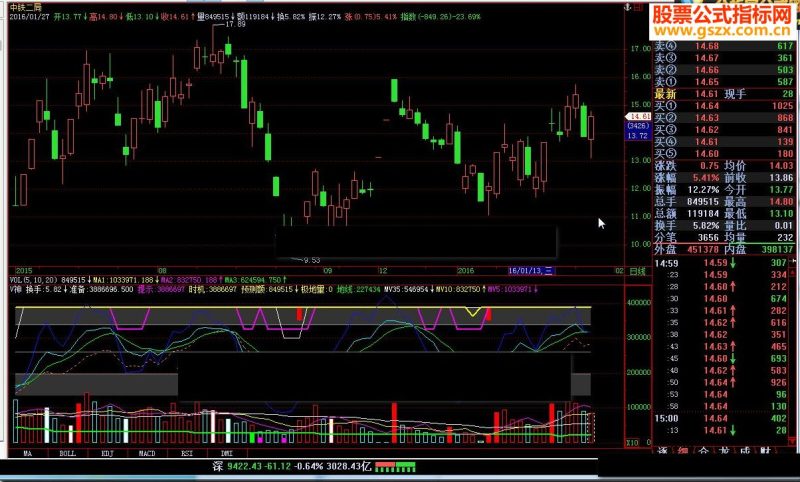Click the 17.89 high price marker
Viewport: 800px width, 482px height.
point(235,24)
